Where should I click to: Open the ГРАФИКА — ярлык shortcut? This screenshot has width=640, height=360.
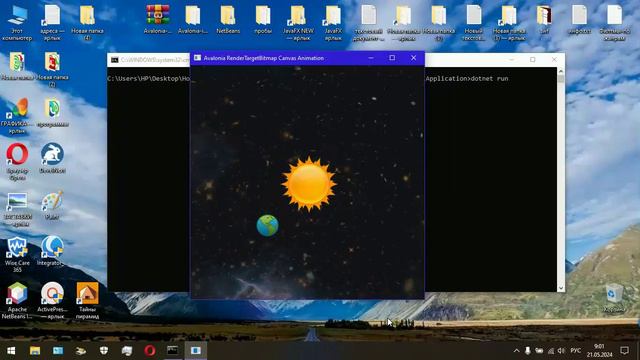[17, 116]
